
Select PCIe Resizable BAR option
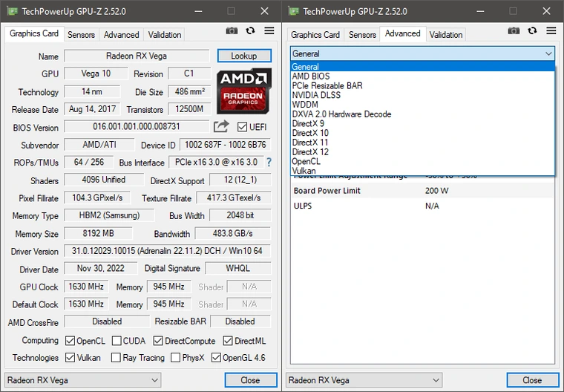(x=422, y=85)
